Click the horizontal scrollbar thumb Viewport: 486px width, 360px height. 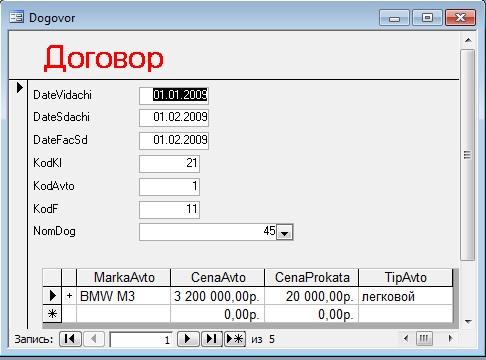click(x=424, y=339)
